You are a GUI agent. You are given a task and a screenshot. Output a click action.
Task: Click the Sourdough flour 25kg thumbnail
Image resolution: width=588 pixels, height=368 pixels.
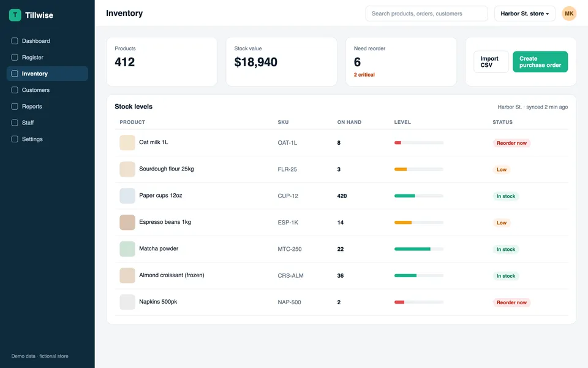127,169
